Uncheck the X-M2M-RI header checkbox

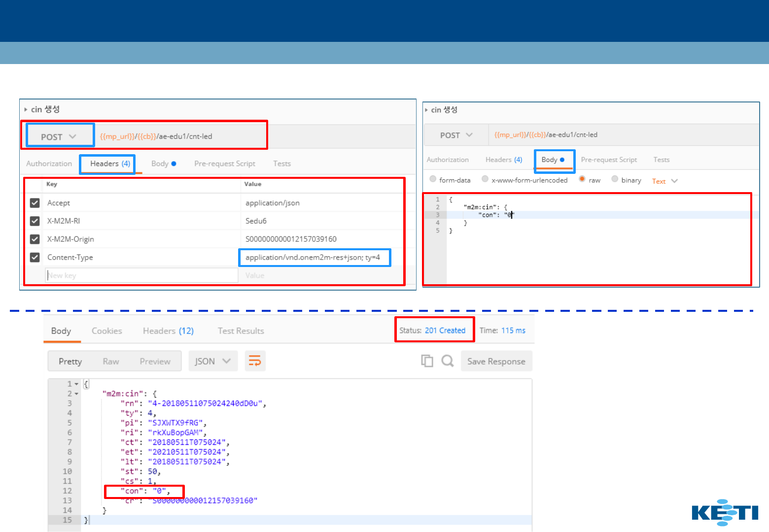35,221
